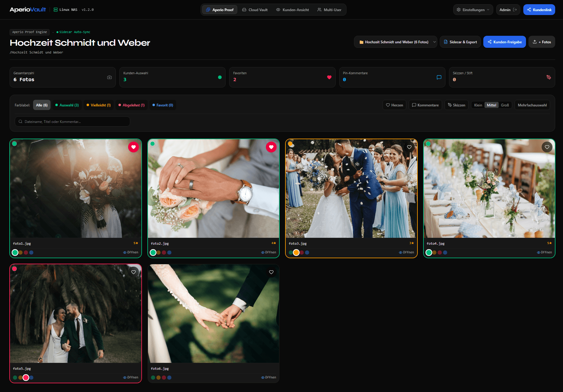The width and height of the screenshot is (563, 392).
Task: Click the Dateiname search field
Action: point(72,121)
